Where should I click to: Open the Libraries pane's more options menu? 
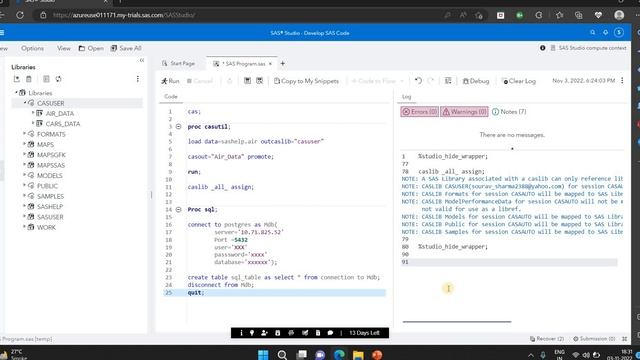click(138, 79)
